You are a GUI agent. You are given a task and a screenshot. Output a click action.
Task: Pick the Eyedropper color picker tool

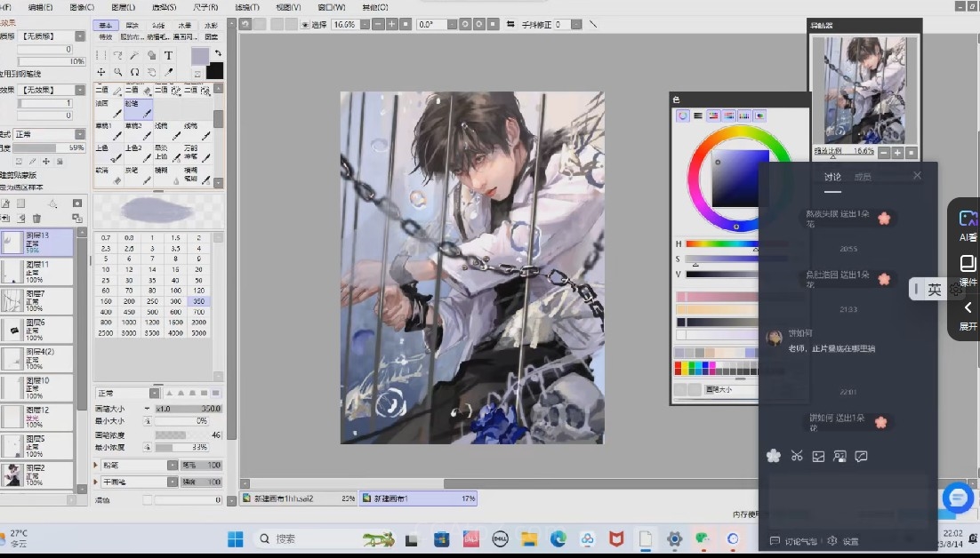[x=168, y=72]
